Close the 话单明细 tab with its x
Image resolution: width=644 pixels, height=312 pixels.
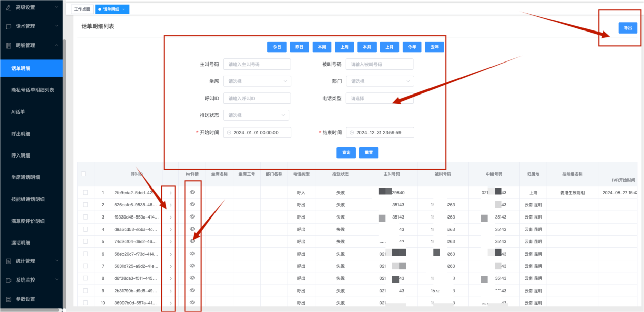click(x=124, y=9)
